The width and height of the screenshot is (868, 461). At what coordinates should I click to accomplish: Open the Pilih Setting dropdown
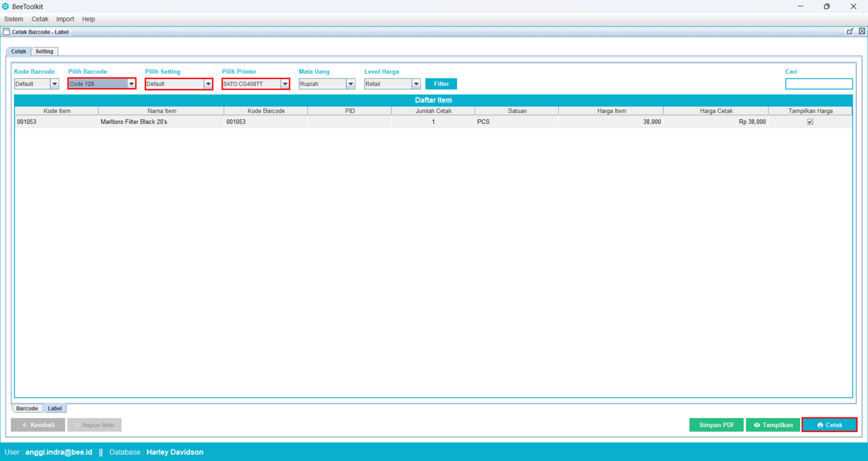(208, 84)
